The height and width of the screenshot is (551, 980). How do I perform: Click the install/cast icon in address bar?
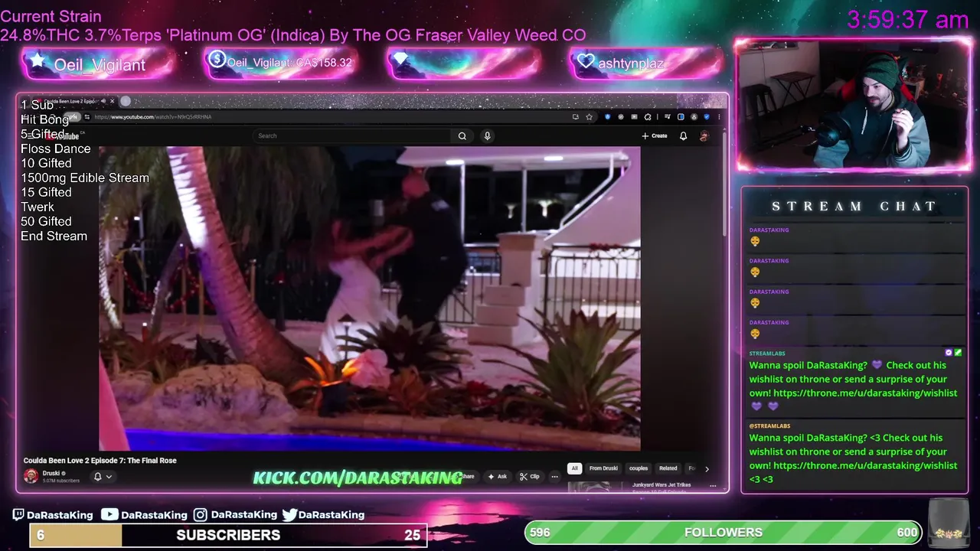click(575, 117)
